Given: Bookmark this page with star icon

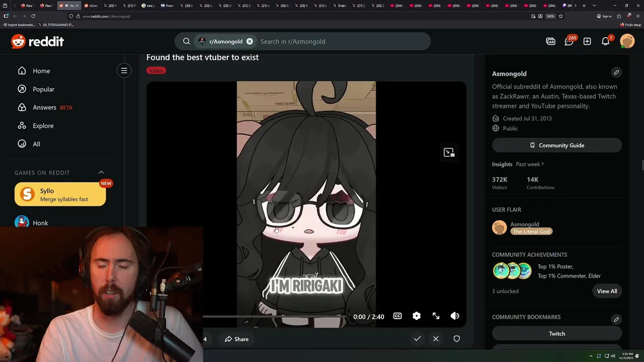Looking at the screenshot, I should tap(560, 16).
